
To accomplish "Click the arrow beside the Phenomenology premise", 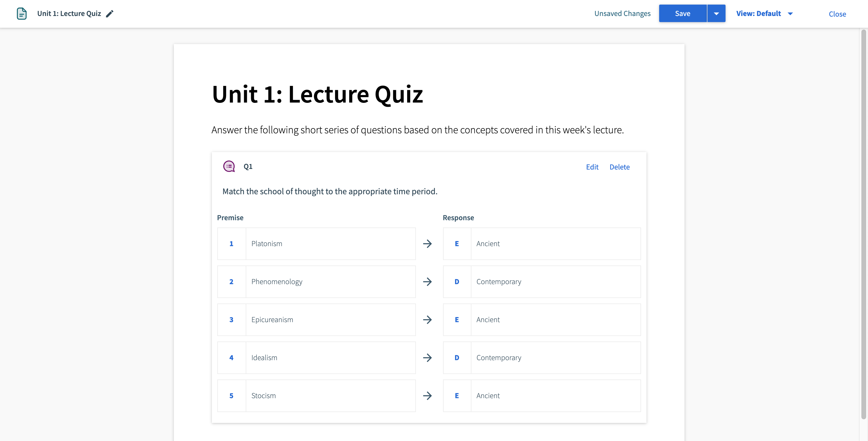I will click(x=428, y=282).
